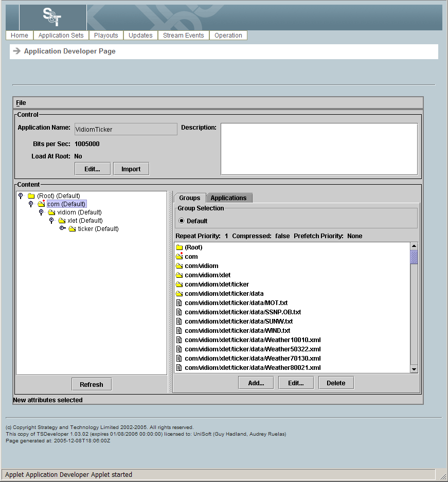Collapse the com tree node handle

pyautogui.click(x=31, y=204)
